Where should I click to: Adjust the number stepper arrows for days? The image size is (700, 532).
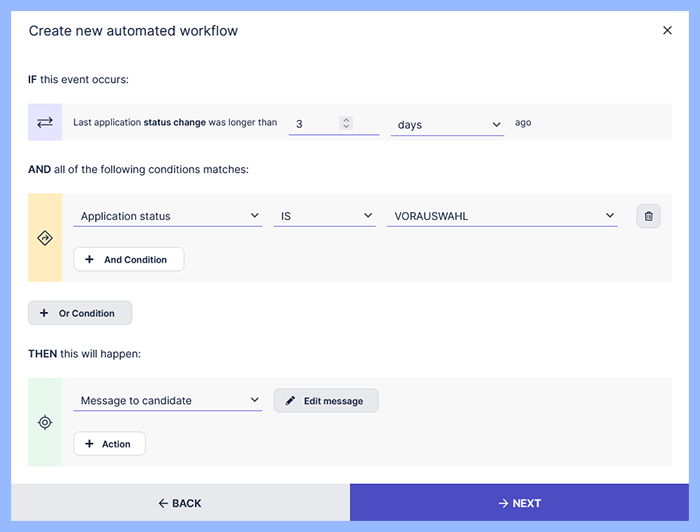(x=346, y=123)
